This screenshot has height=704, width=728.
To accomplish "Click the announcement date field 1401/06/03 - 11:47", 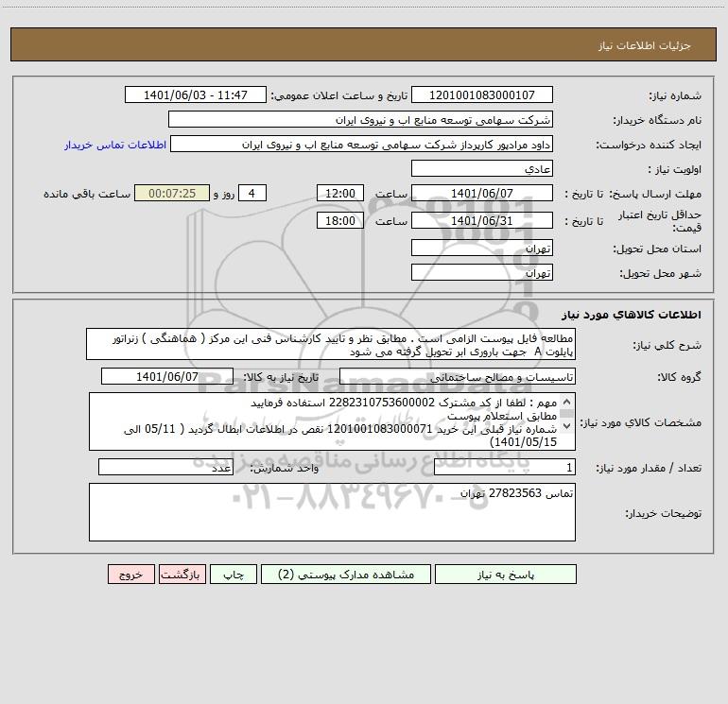I will click(x=196, y=94).
